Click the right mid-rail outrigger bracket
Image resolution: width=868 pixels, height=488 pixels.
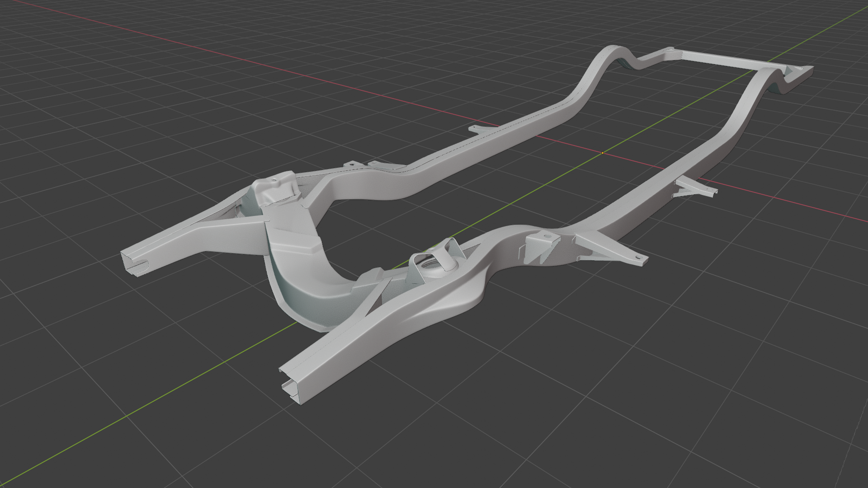[694, 188]
